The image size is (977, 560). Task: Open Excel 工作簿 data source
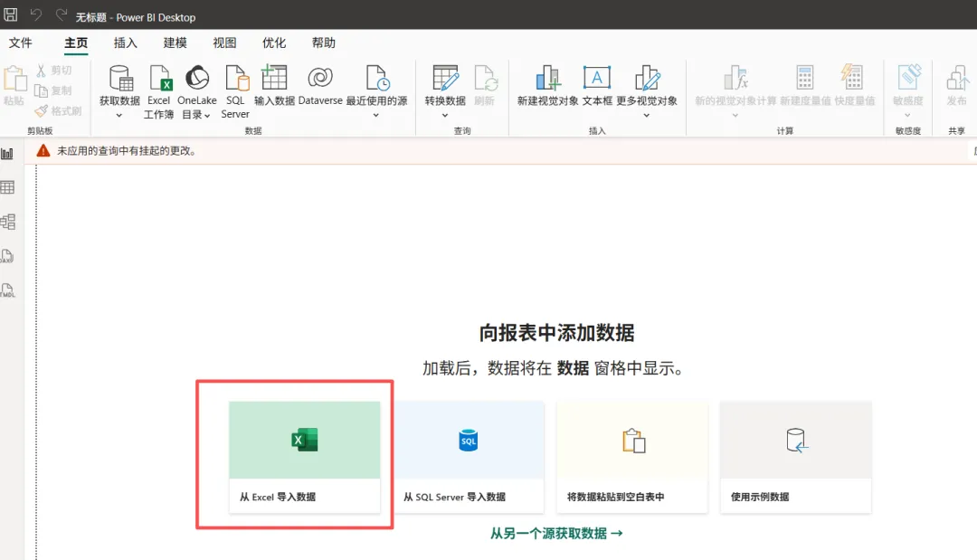pos(159,91)
